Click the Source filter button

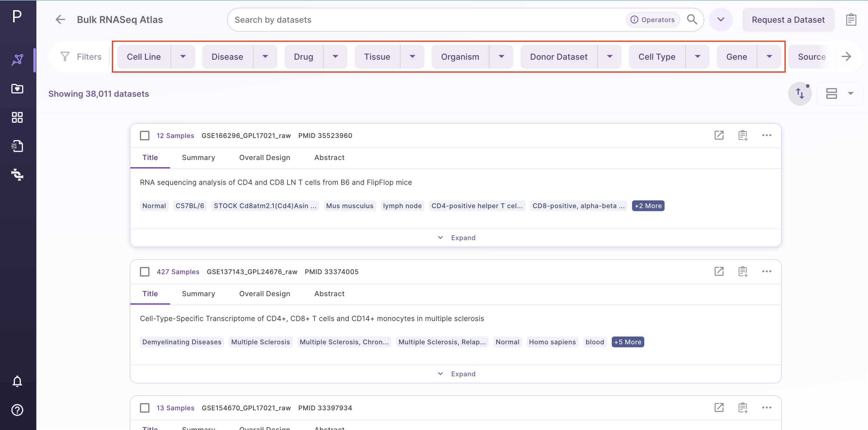tap(812, 57)
